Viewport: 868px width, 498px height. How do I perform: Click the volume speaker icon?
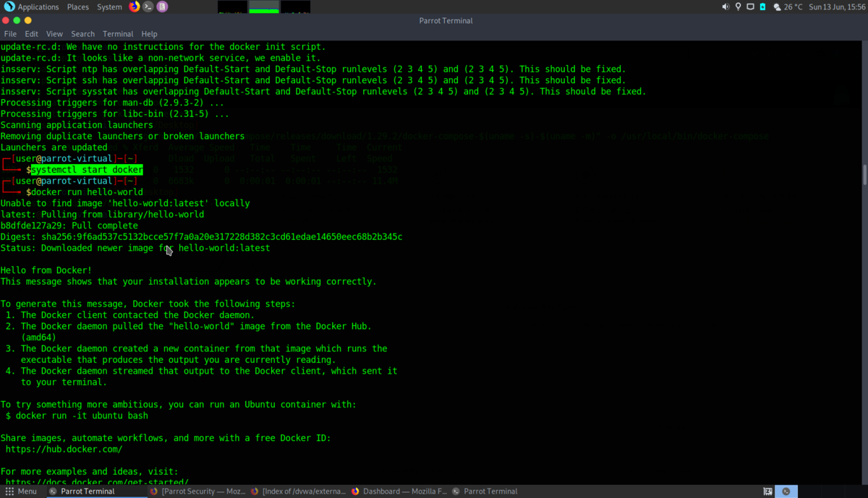tap(726, 7)
